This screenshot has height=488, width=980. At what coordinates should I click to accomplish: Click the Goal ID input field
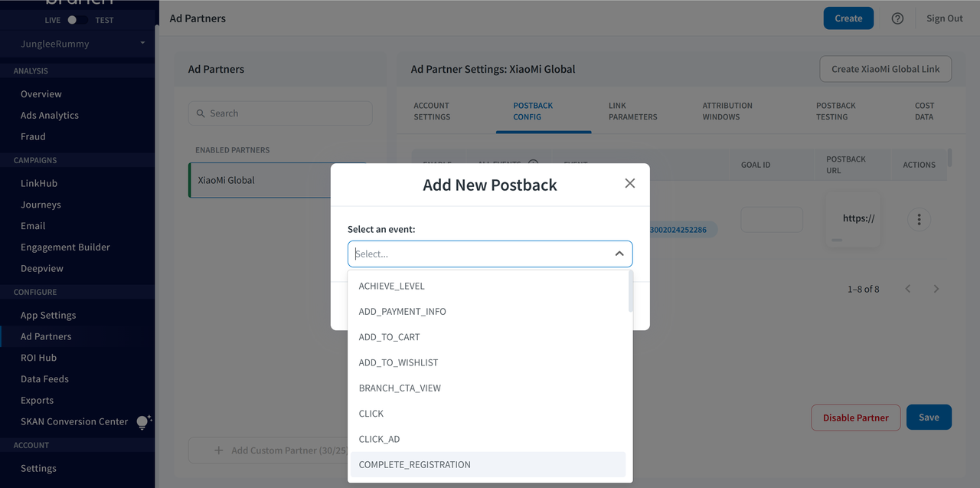(x=771, y=220)
